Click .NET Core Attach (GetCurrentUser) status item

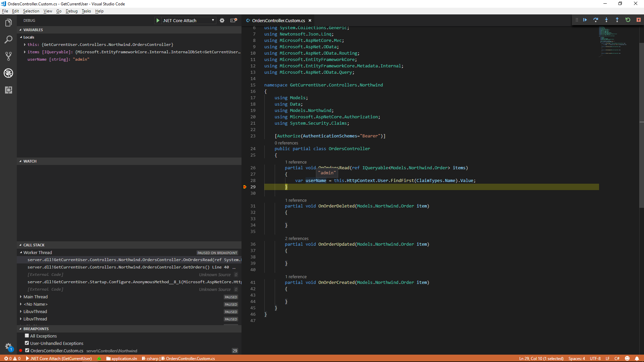59,359
